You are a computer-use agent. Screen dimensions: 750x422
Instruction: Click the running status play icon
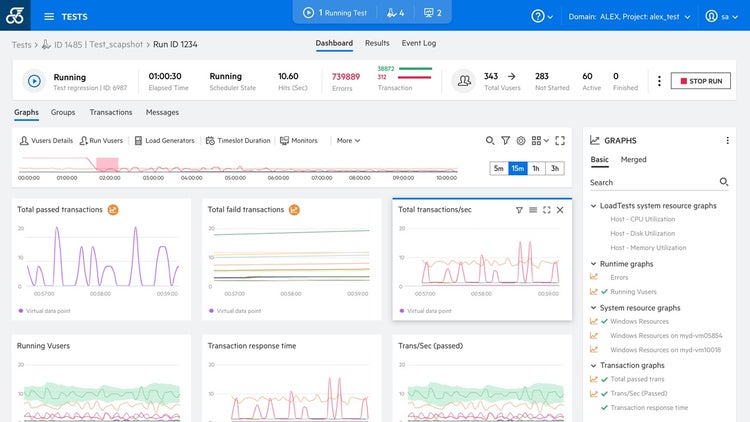pyautogui.click(x=34, y=81)
